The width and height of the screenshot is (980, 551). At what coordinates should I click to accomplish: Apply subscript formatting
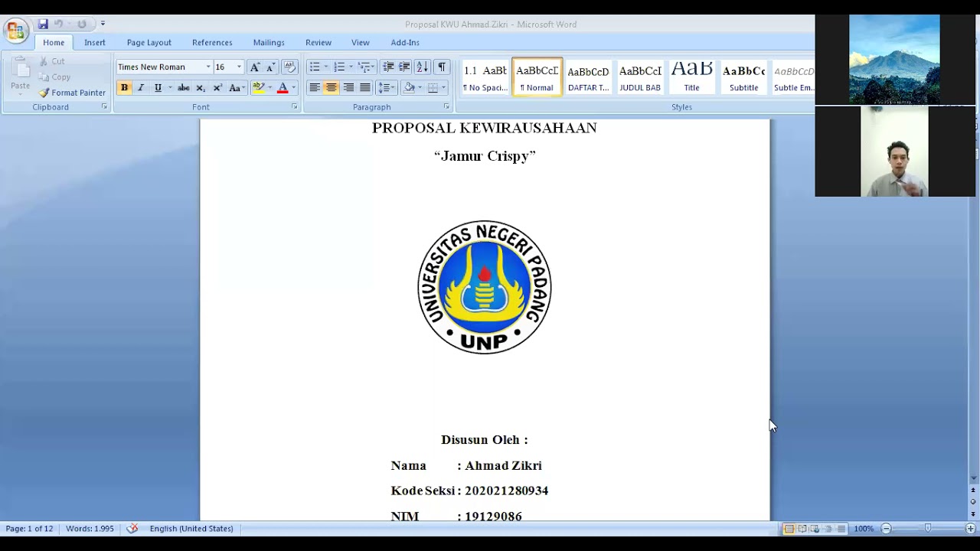click(201, 88)
